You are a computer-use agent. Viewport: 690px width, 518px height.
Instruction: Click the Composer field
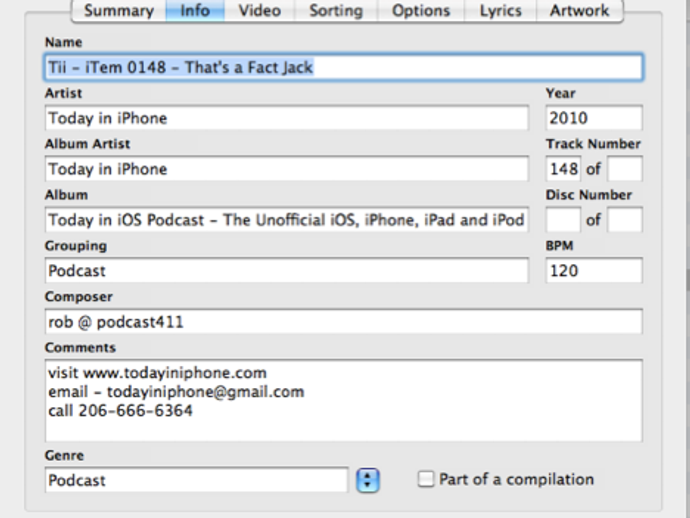(344, 322)
